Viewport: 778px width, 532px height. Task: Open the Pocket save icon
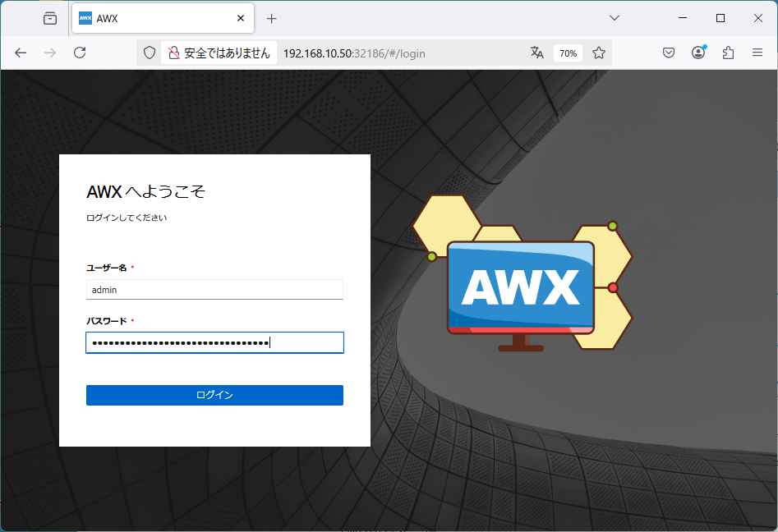click(669, 53)
